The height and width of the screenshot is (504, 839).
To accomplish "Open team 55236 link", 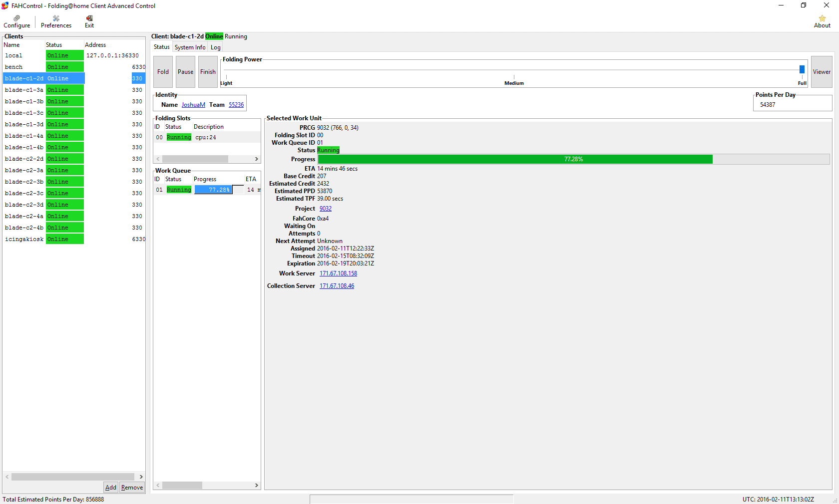I will point(236,105).
